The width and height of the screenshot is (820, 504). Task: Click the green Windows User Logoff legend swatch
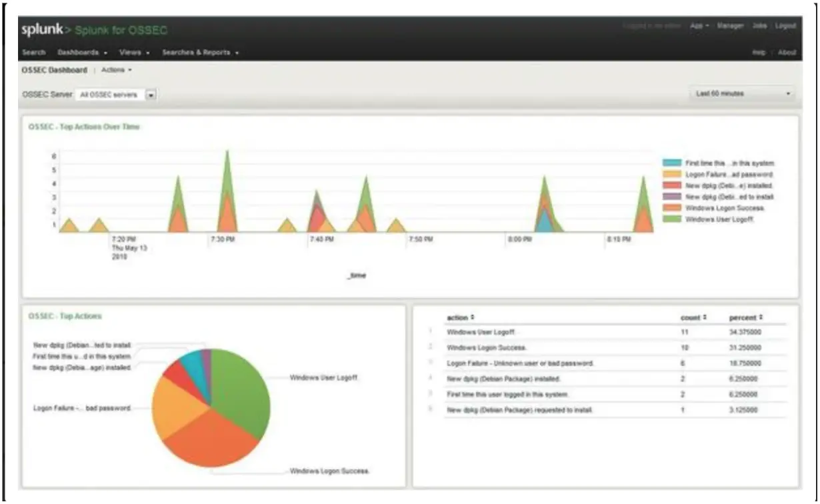coord(671,219)
